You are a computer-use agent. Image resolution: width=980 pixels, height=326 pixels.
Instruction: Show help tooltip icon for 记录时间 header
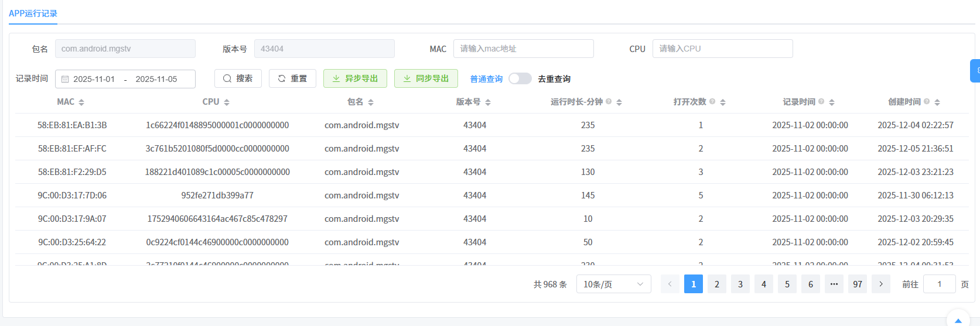pos(821,102)
